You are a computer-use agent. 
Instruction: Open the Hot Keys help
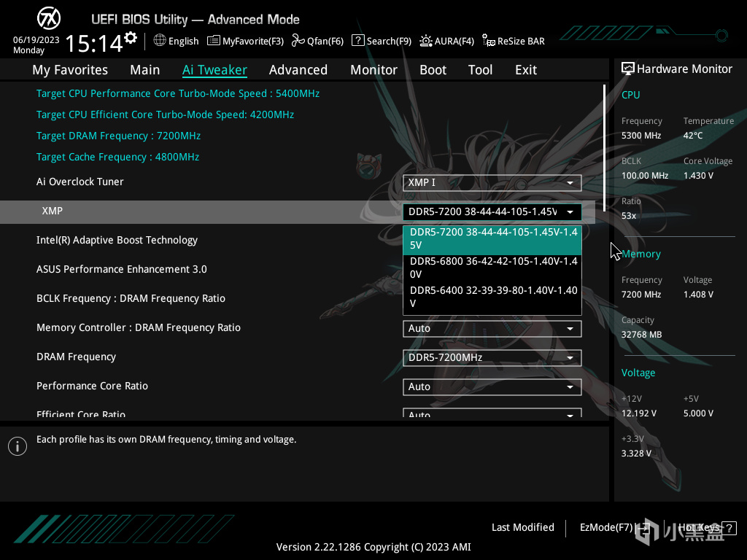[x=699, y=527]
